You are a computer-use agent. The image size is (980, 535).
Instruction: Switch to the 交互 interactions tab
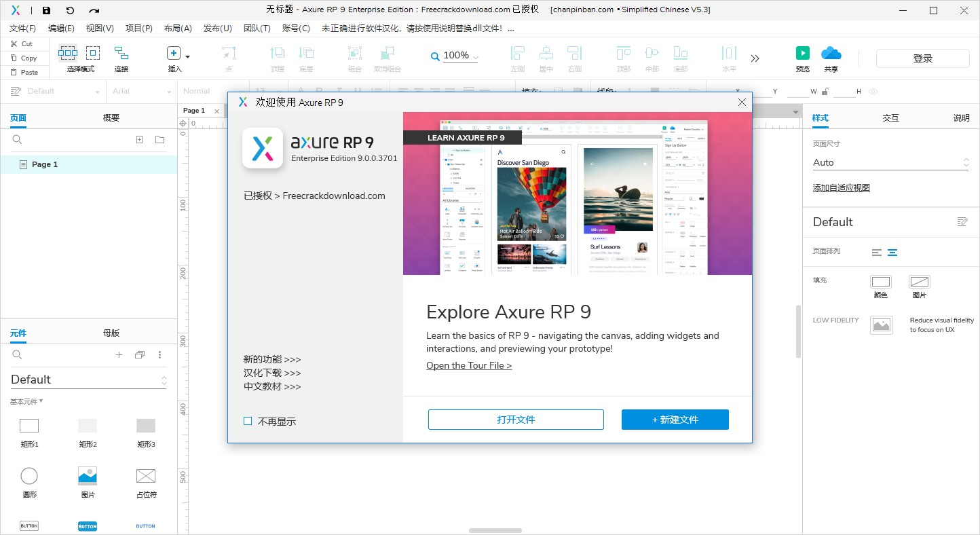click(x=890, y=117)
